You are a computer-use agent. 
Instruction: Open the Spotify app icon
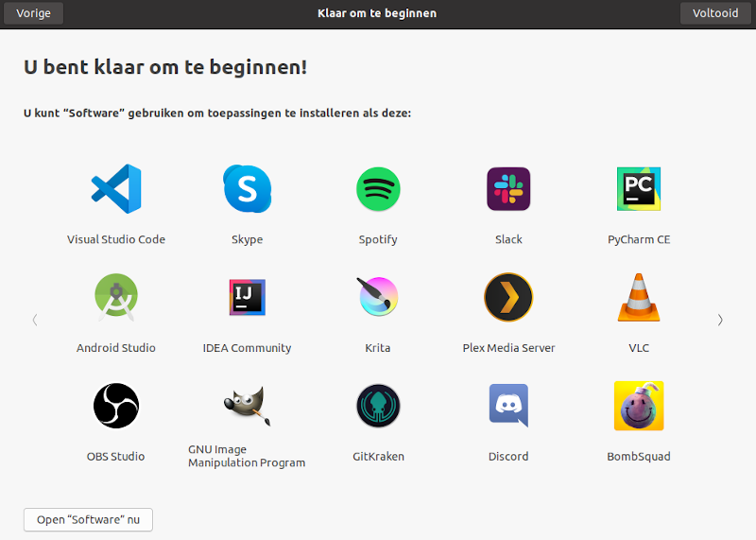pyautogui.click(x=378, y=189)
